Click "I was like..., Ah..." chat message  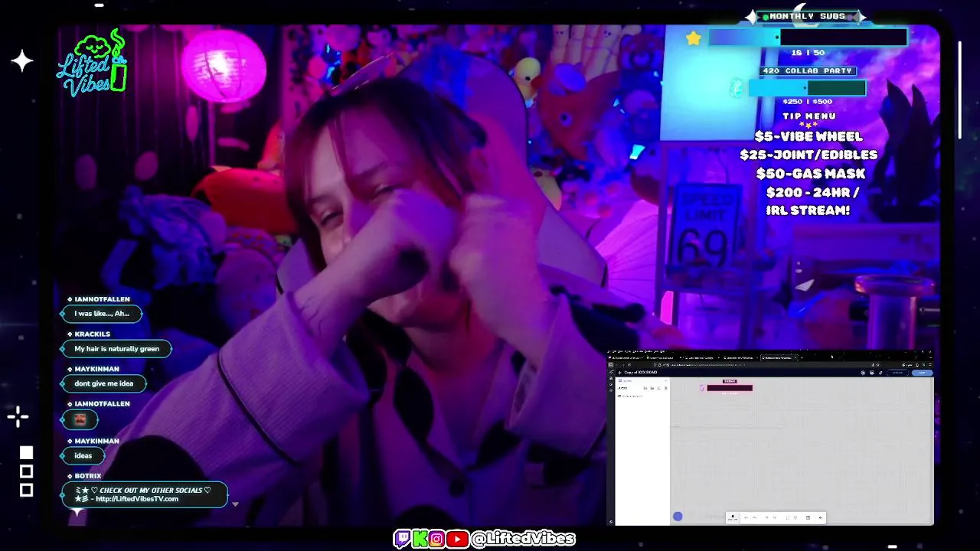(102, 314)
